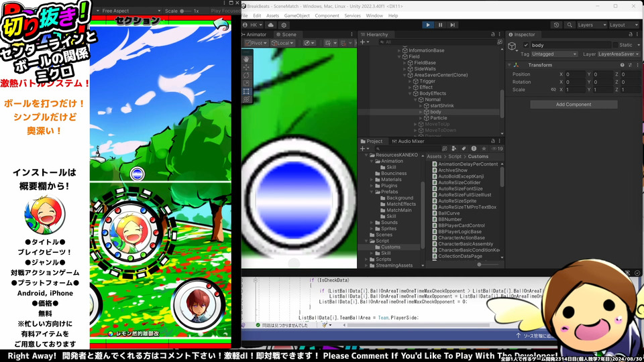Screen dimensions: 644x362
Task: Select the Move tool in Scene view
Action: coord(246,67)
